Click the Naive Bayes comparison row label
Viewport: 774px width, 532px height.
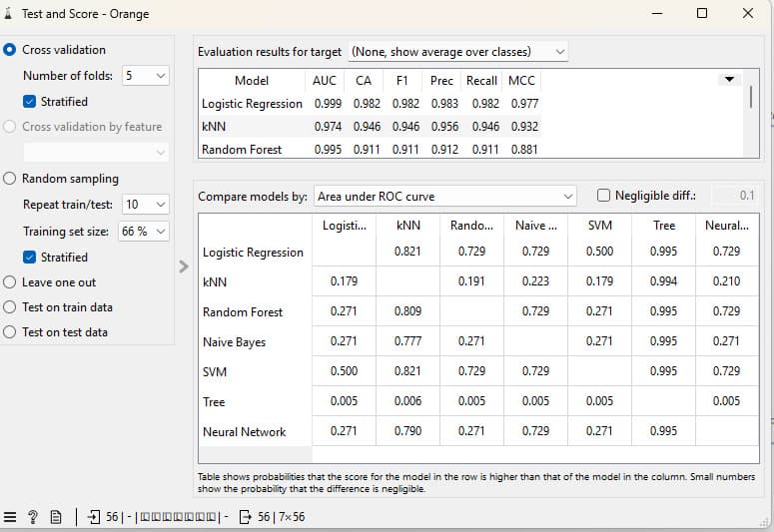click(234, 342)
